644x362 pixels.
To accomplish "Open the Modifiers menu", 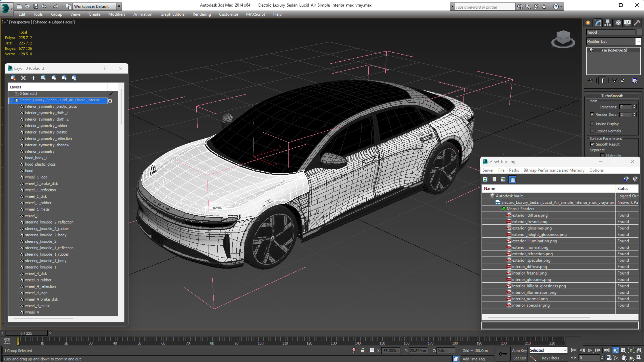I will point(116,14).
